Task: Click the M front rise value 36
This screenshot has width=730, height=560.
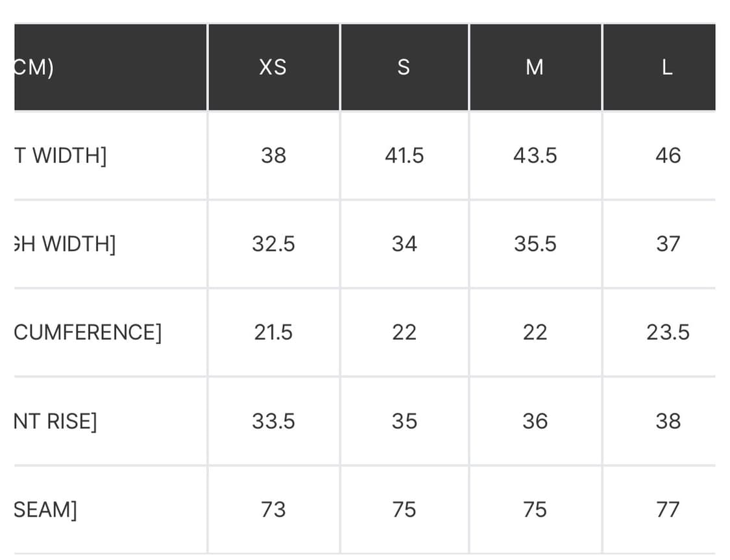Action: (535, 421)
